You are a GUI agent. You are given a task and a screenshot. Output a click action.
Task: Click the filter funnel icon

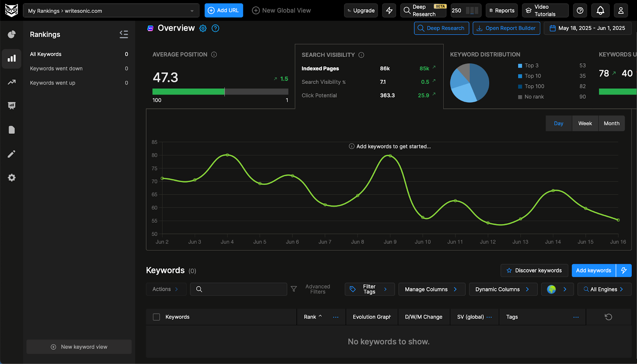pyautogui.click(x=294, y=289)
